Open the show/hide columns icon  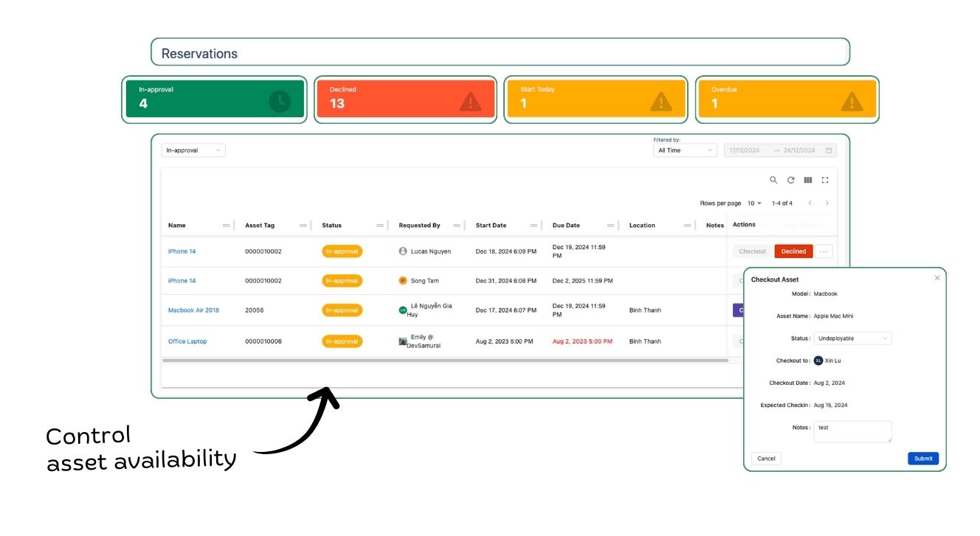pos(808,180)
